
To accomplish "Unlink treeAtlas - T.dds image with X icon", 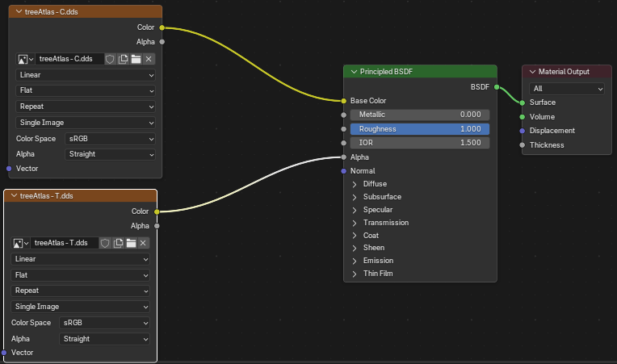I will click(143, 243).
